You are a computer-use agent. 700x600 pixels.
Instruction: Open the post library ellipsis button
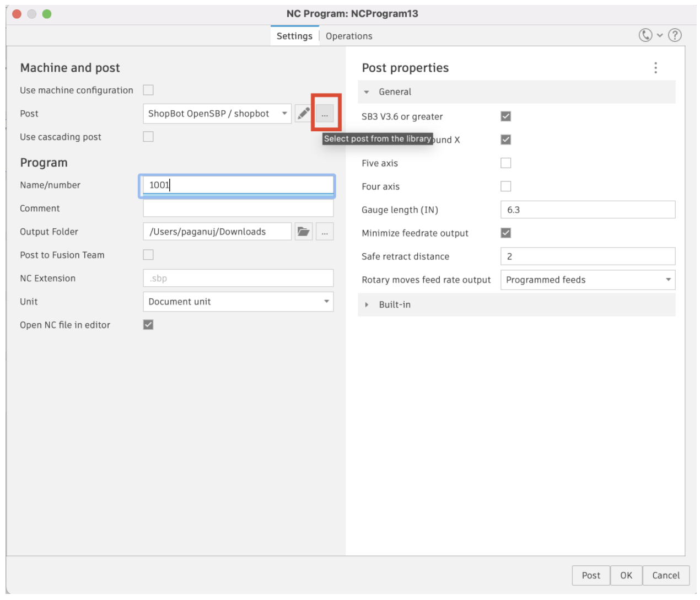click(x=325, y=114)
